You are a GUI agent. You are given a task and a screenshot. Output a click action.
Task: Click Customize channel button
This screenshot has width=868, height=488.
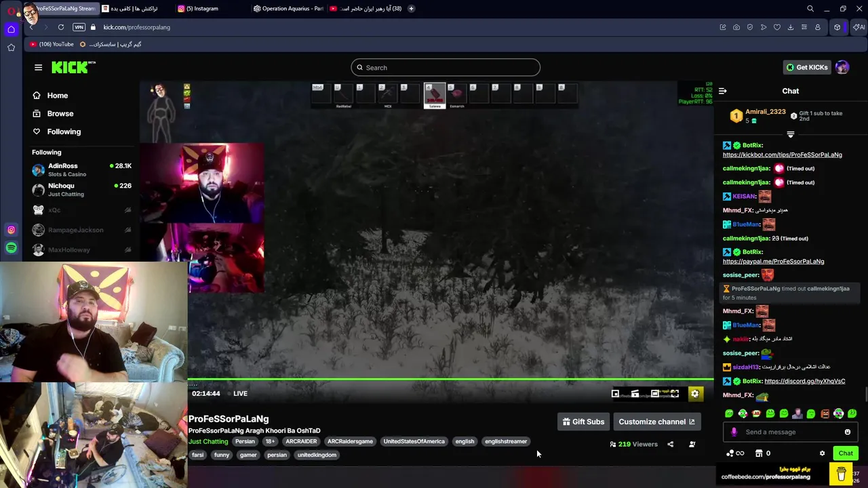[x=656, y=422]
